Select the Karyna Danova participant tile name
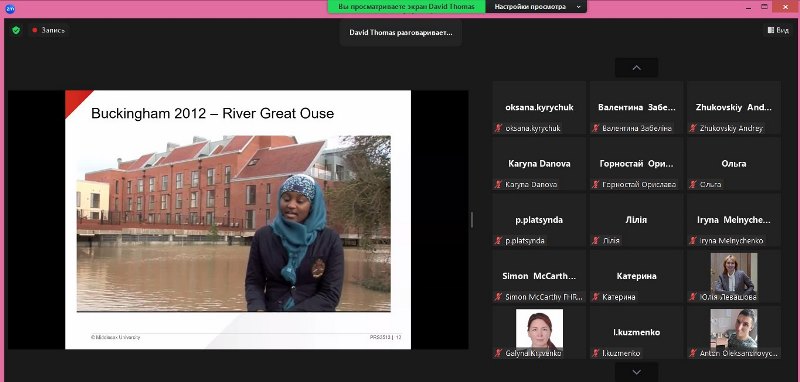The width and height of the screenshot is (800, 382). (x=539, y=164)
